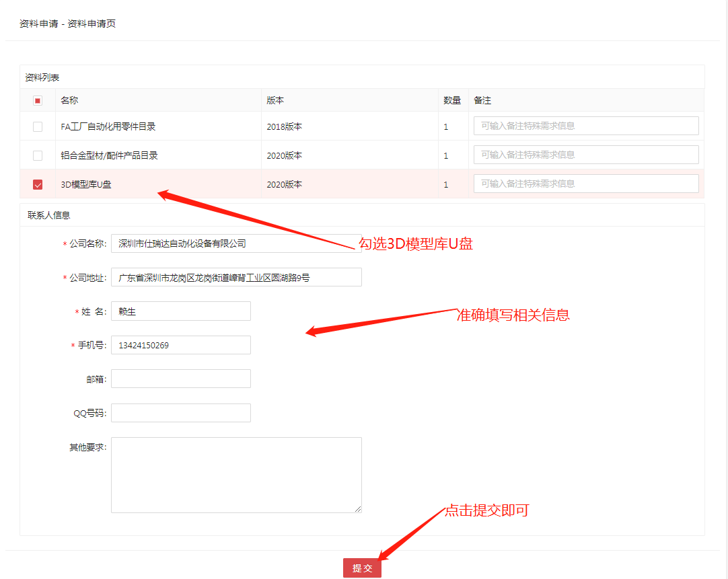Click the 名称 column header
728x579 pixels.
point(69,100)
